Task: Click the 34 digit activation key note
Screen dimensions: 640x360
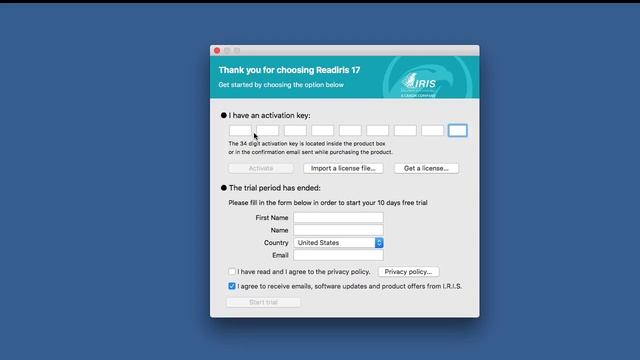Action: click(x=310, y=148)
